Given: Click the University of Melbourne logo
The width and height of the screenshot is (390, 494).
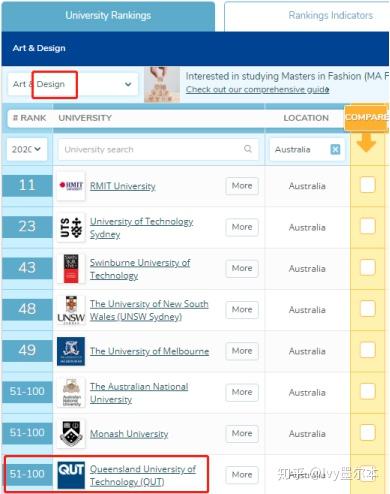Looking at the screenshot, I should tap(71, 351).
